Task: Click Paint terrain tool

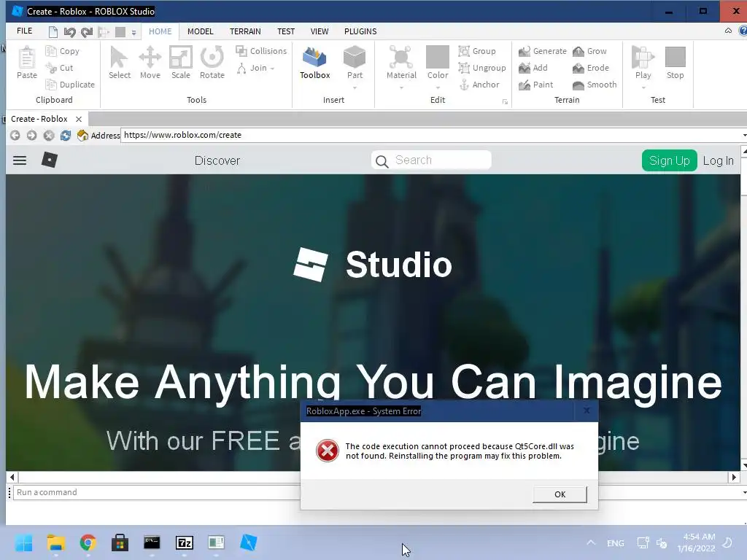Action: pyautogui.click(x=536, y=85)
